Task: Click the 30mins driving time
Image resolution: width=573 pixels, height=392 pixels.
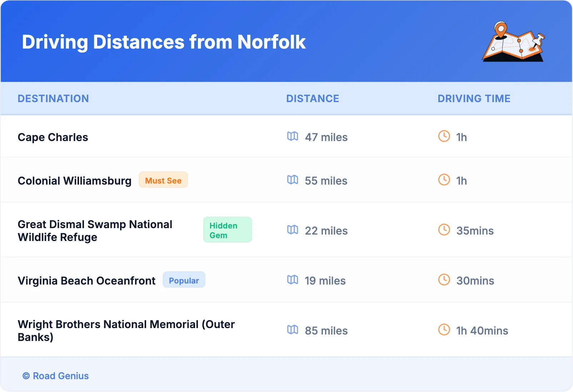Action: click(475, 281)
